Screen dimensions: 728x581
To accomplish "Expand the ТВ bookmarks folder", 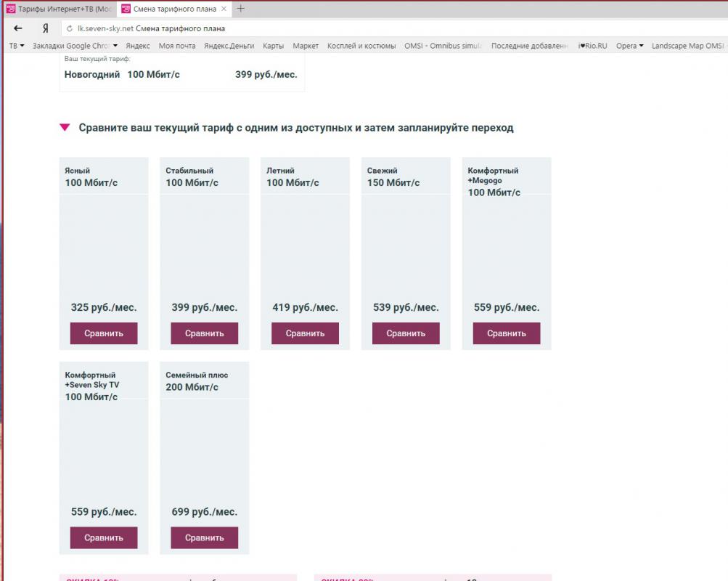I will click(x=16, y=46).
